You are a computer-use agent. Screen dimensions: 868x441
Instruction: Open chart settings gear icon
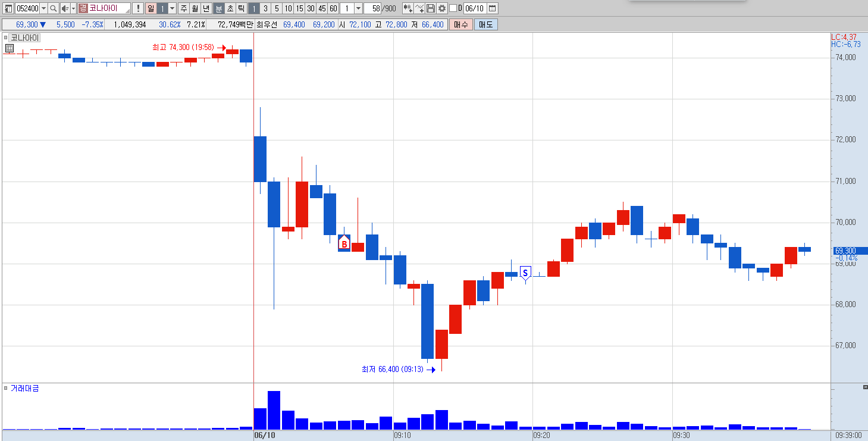(442, 8)
